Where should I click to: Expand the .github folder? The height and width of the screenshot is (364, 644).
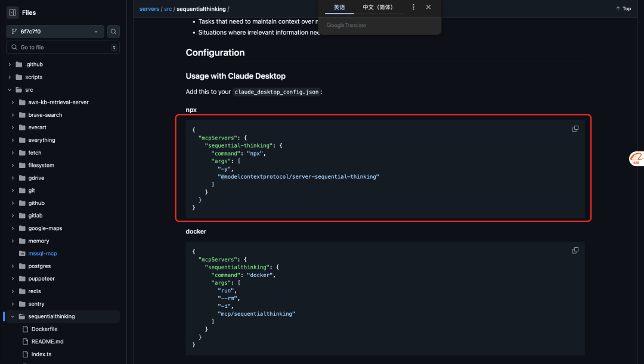10,64
